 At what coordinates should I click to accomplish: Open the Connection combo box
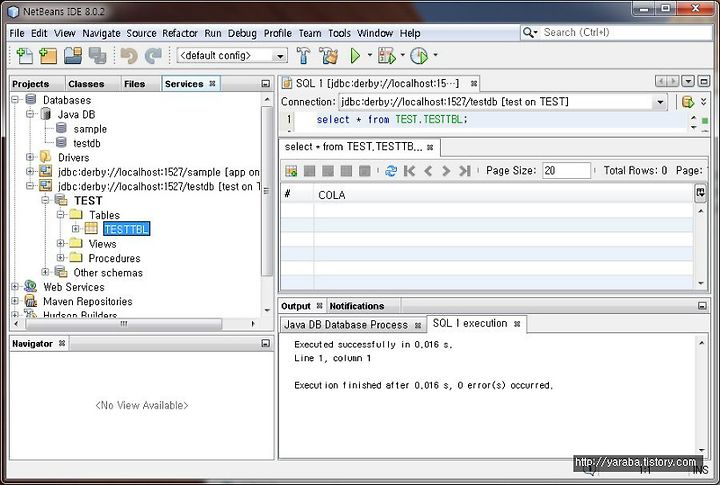(660, 102)
